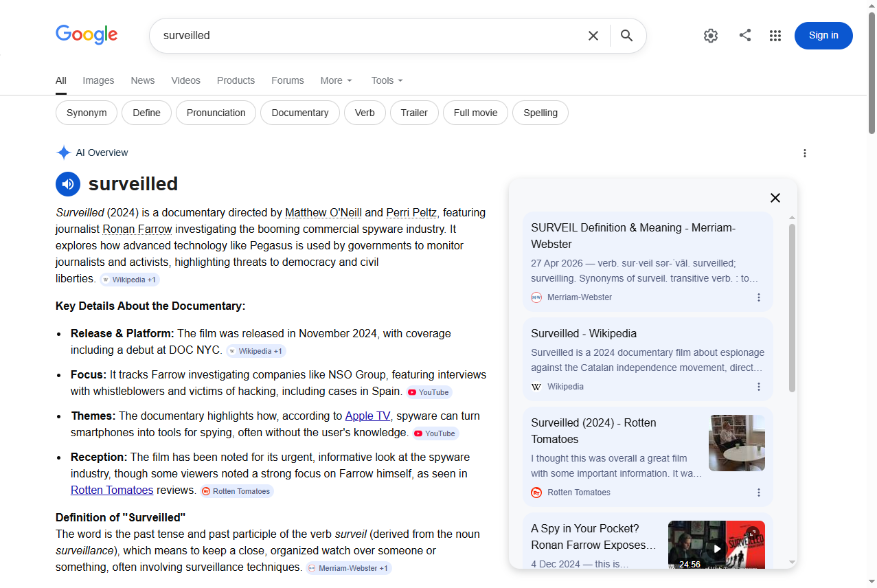Image resolution: width=877 pixels, height=588 pixels.
Task: Play the surveilled pronunciation audio
Action: click(68, 184)
